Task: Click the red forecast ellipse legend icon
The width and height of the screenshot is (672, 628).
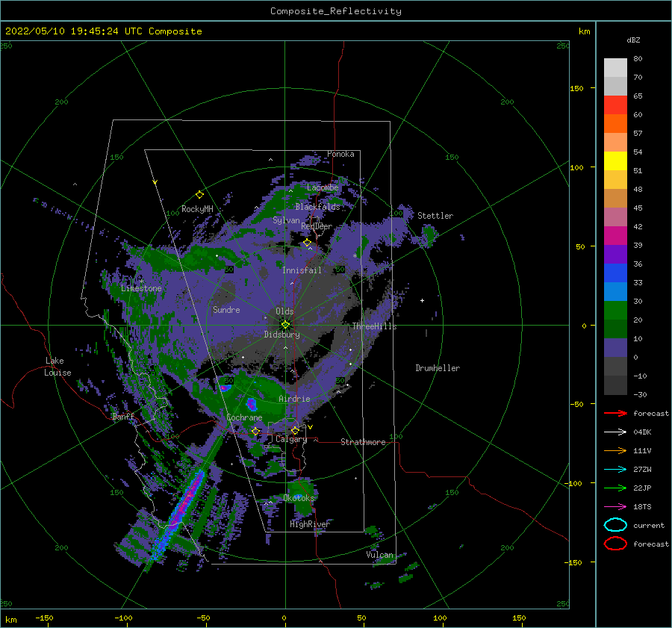Action: pos(615,544)
